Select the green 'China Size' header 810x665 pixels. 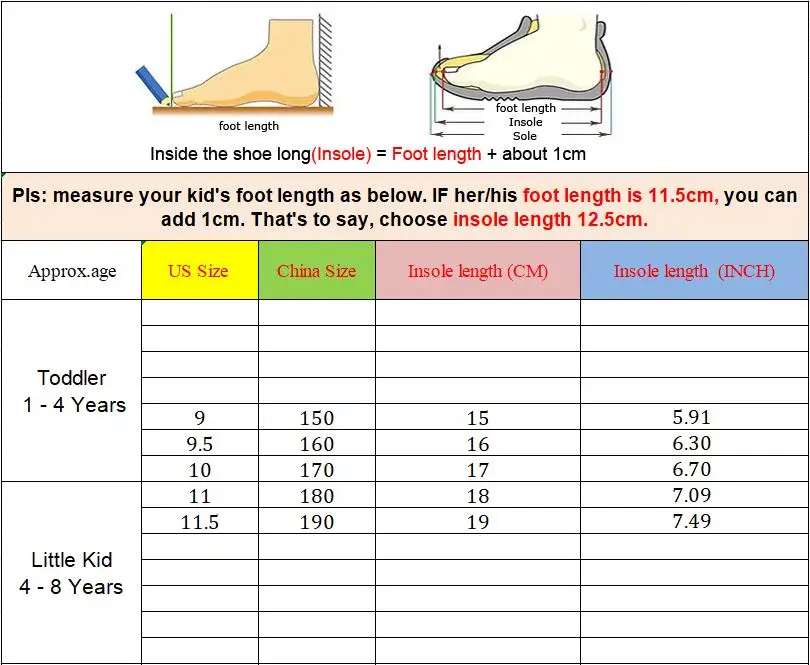(x=317, y=270)
